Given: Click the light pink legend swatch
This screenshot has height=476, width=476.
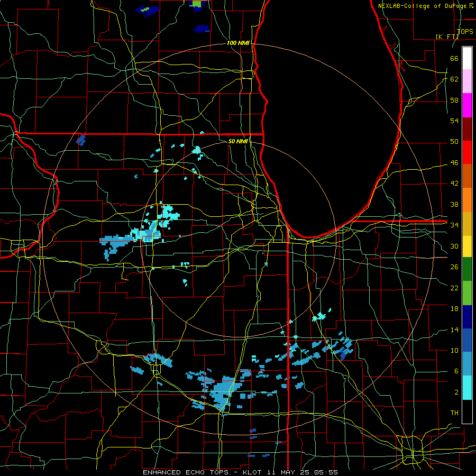Looking at the screenshot, I should [467, 81].
